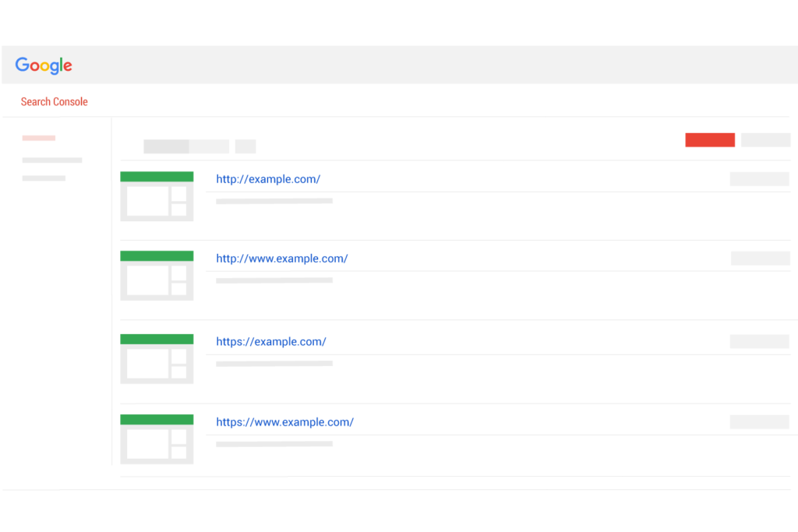Click the gray button next to Add Property
This screenshot has height=532, width=798.
point(765,139)
